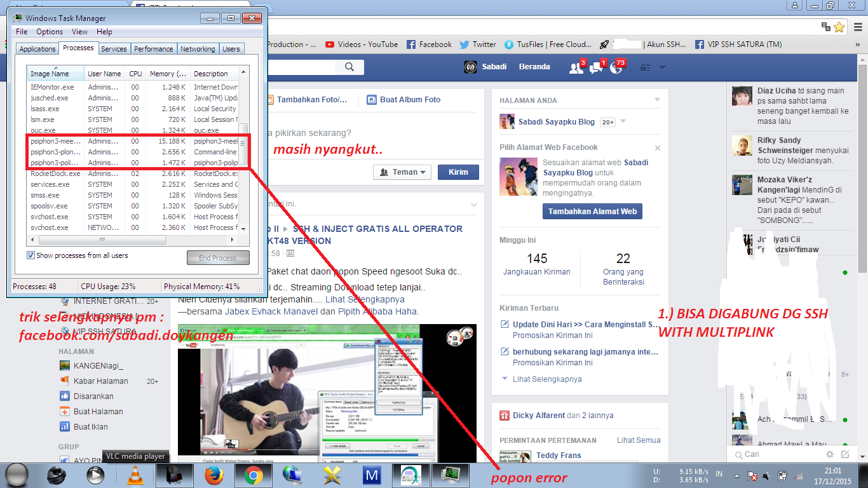This screenshot has height=488, width=868.
Task: Switch to Services tab in Task Manager
Action: point(114,49)
